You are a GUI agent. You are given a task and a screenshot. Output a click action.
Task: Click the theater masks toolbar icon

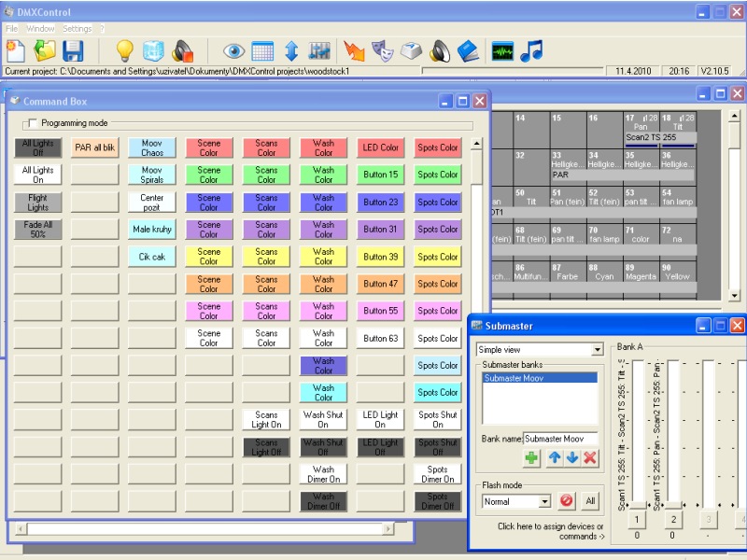click(382, 51)
